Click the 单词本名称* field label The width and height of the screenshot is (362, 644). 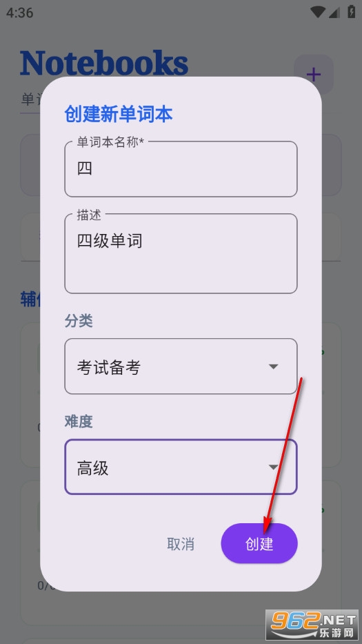pyautogui.click(x=111, y=142)
